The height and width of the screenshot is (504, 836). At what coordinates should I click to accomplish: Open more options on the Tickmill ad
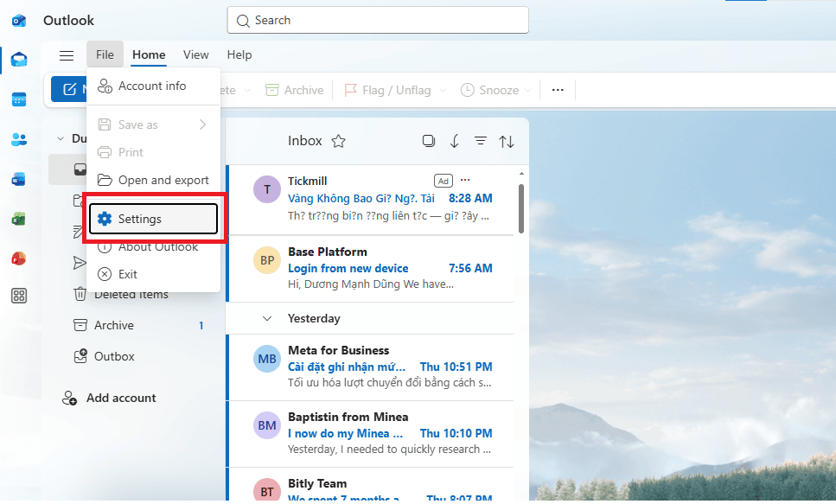[465, 181]
